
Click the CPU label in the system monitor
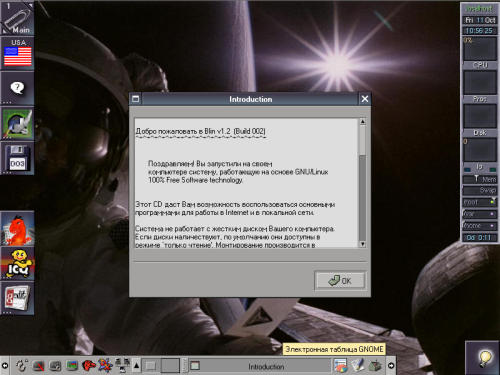(480, 65)
